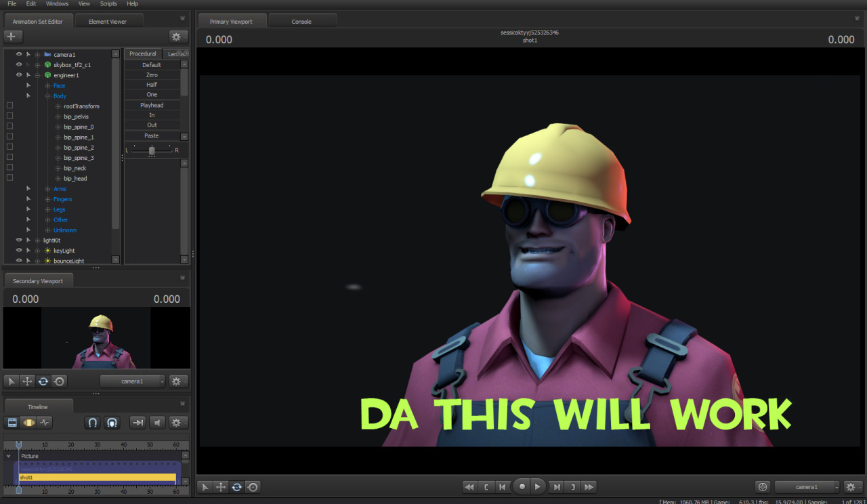Open Secondary Viewport camera1 dropdown
The image size is (867, 504).
(x=133, y=381)
